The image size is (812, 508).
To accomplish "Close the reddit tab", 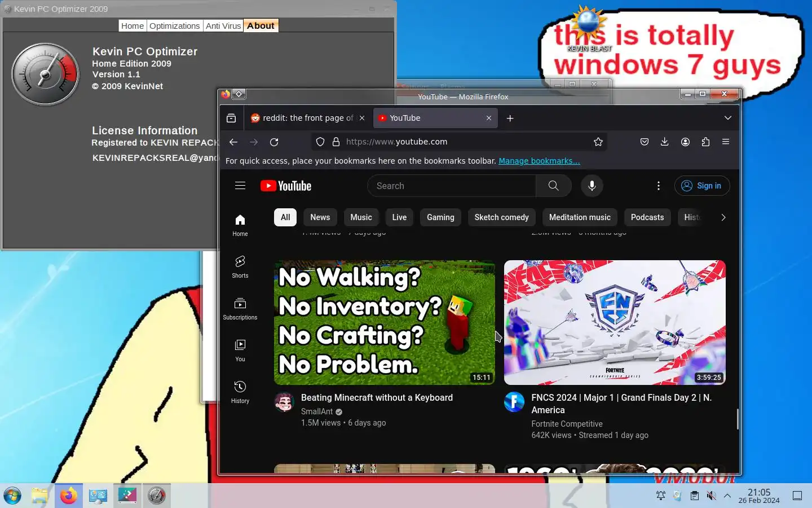I will (362, 118).
